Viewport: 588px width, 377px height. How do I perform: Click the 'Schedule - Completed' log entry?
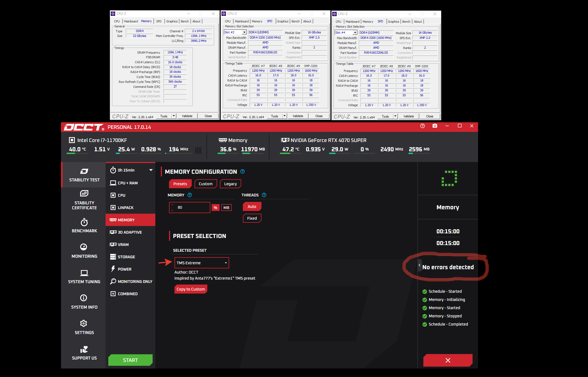click(x=448, y=324)
